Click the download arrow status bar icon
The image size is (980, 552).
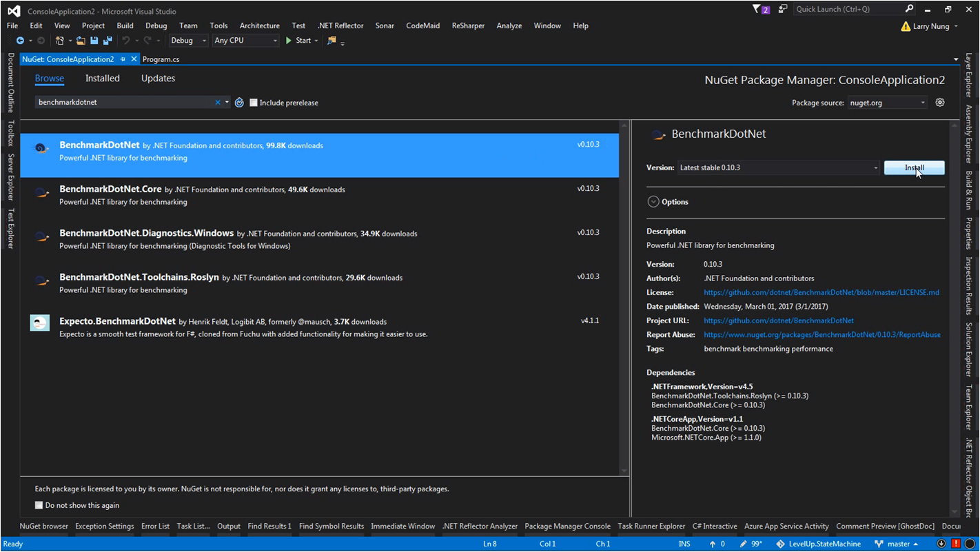(941, 544)
